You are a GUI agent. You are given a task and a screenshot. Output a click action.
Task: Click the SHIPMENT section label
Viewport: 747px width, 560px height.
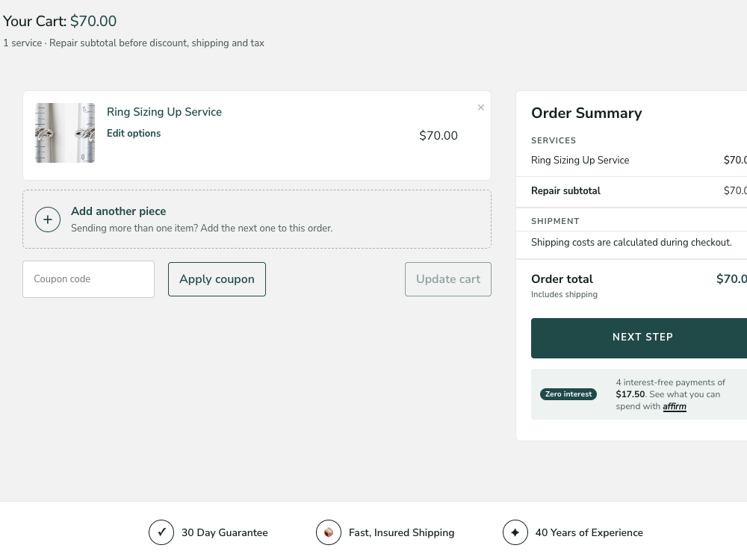pos(555,221)
